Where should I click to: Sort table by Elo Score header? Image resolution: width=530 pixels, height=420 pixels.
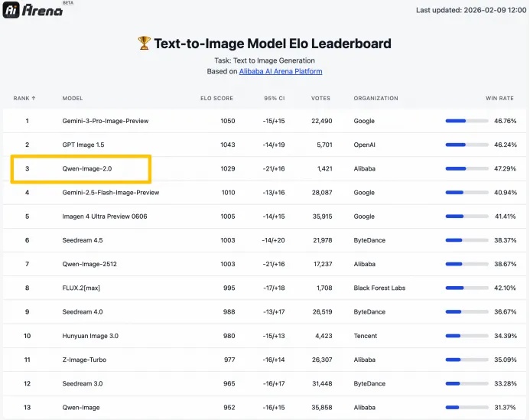217,98
